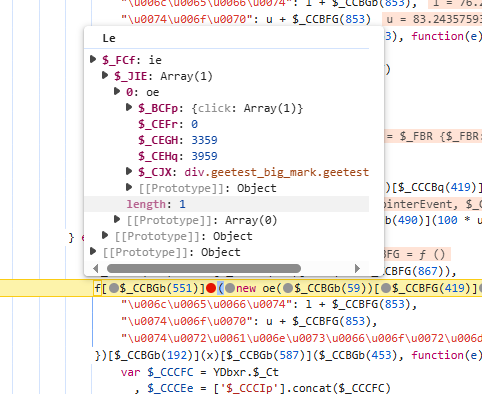Expand the $_FCf: ie tree node

tap(93, 59)
